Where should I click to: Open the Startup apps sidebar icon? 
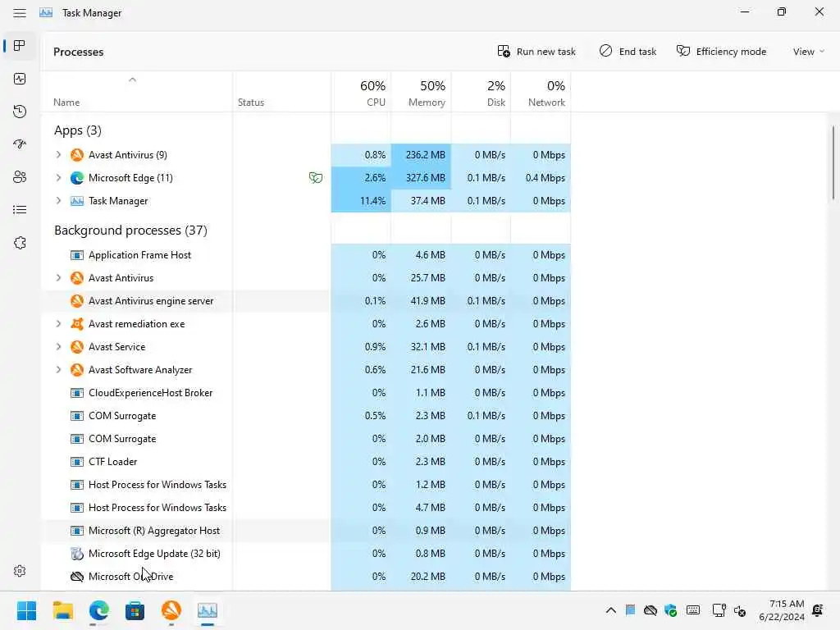click(20, 144)
